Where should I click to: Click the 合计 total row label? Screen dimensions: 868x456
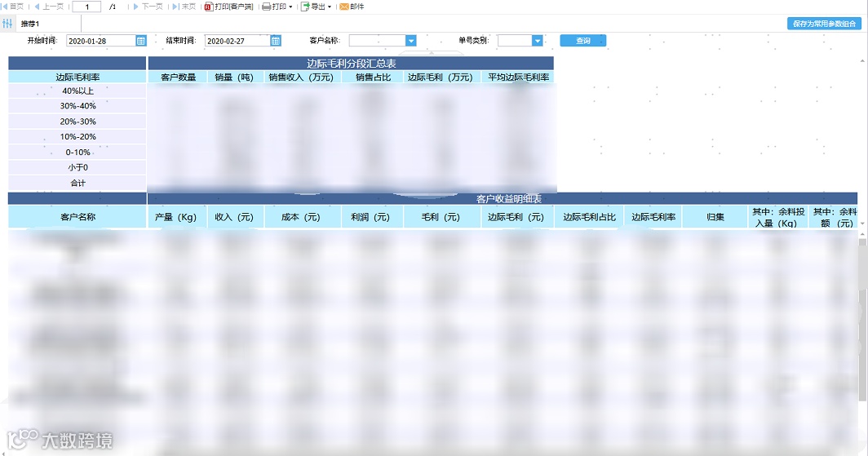[x=77, y=183]
